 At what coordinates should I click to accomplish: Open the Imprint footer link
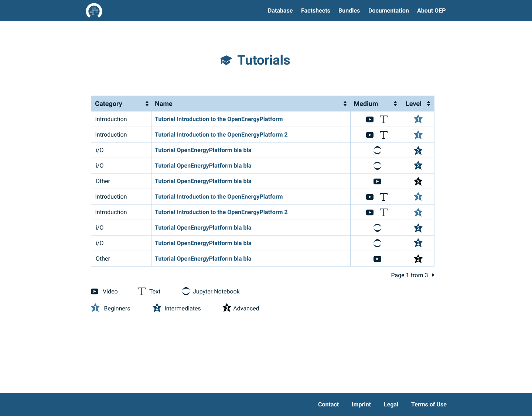point(361,404)
